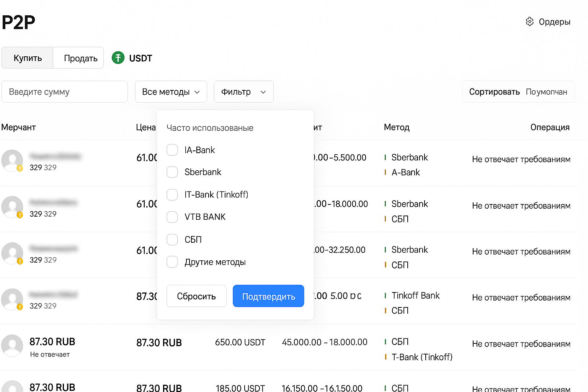The width and height of the screenshot is (588, 392).
Task: Click the Метод column header
Action: [x=397, y=127]
